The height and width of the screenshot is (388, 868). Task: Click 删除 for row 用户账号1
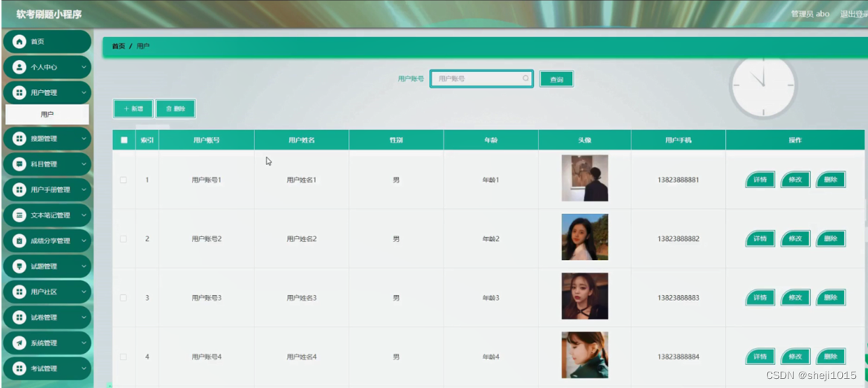(x=831, y=179)
